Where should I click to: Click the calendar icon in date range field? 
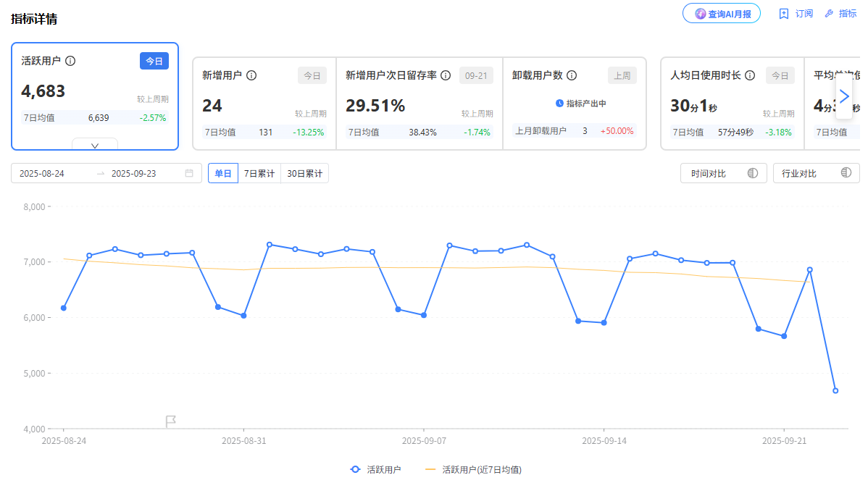tap(189, 173)
